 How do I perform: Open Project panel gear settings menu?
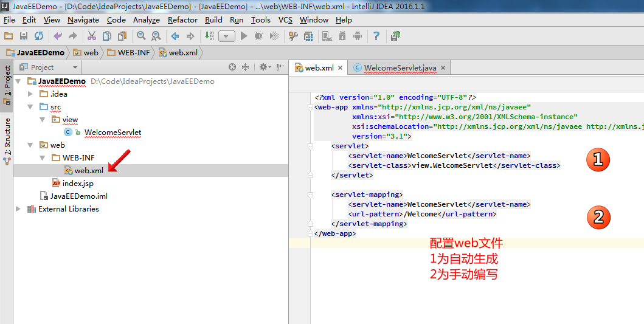coord(265,67)
